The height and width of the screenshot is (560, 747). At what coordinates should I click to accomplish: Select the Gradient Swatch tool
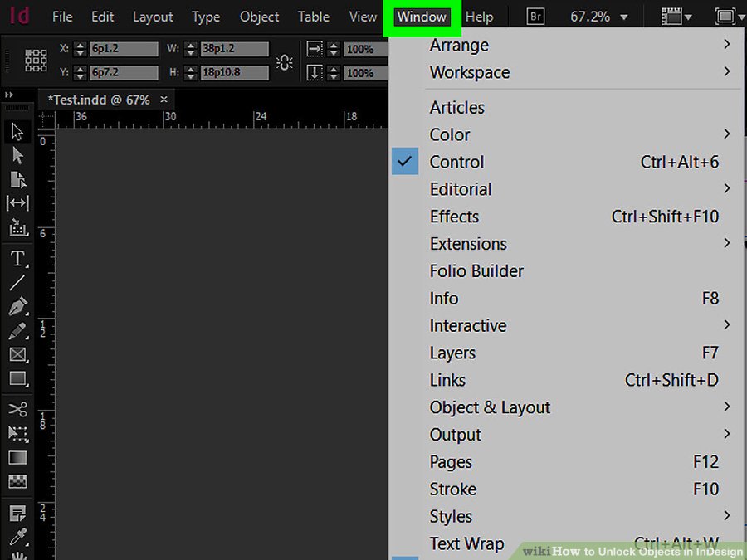point(17,457)
